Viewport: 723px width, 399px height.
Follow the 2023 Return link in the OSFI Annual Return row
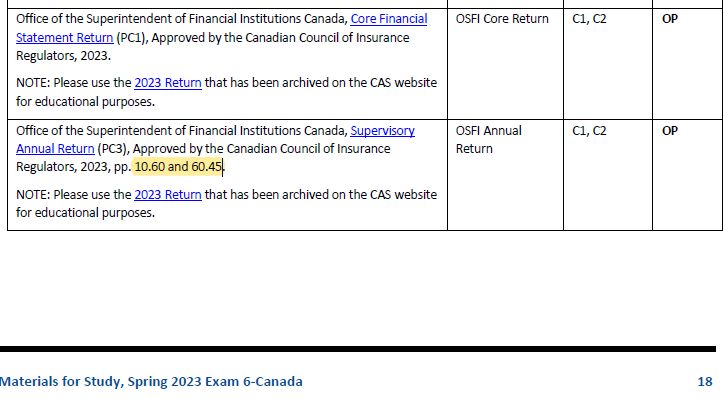tap(168, 195)
